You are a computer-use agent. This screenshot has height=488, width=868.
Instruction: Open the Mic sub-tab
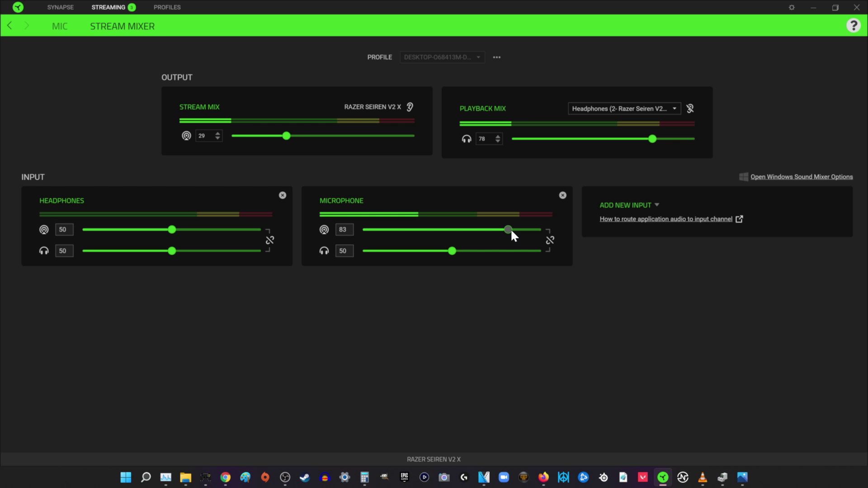coord(60,26)
